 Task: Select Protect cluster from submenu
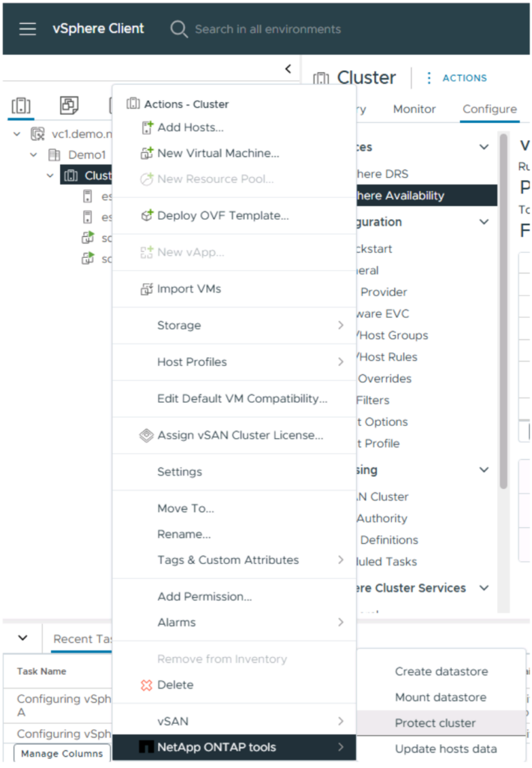[x=435, y=723]
